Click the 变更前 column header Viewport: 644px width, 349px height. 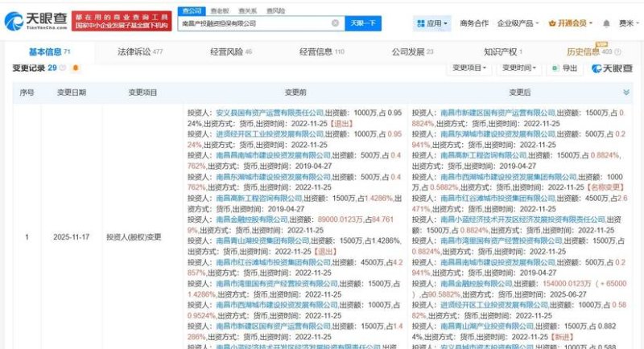[295, 92]
